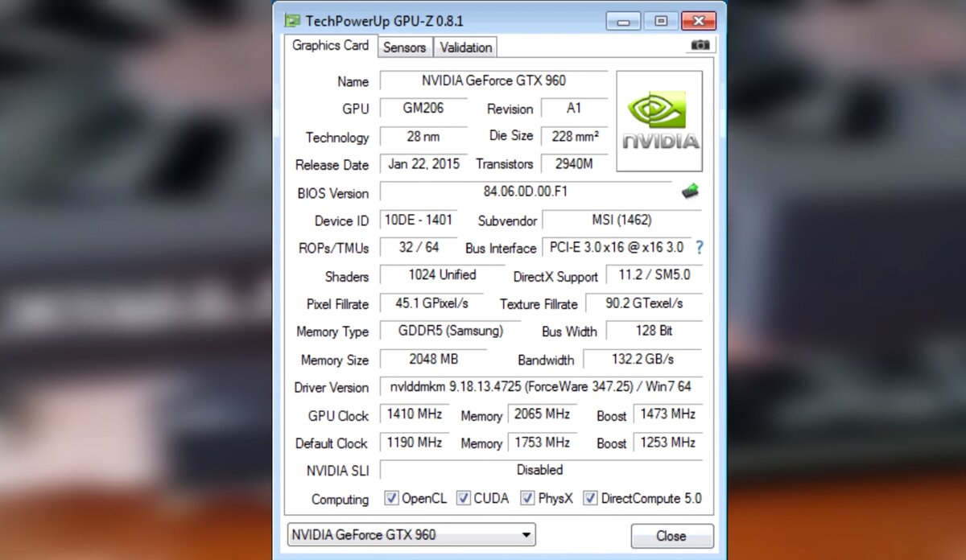Click the 2065 MHz memory clock field
Viewport: 966px width, 560px height.
coord(542,414)
